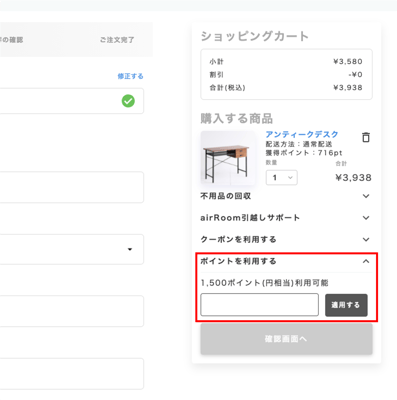
Task: Click the ショッピングカート heading
Action: click(255, 36)
